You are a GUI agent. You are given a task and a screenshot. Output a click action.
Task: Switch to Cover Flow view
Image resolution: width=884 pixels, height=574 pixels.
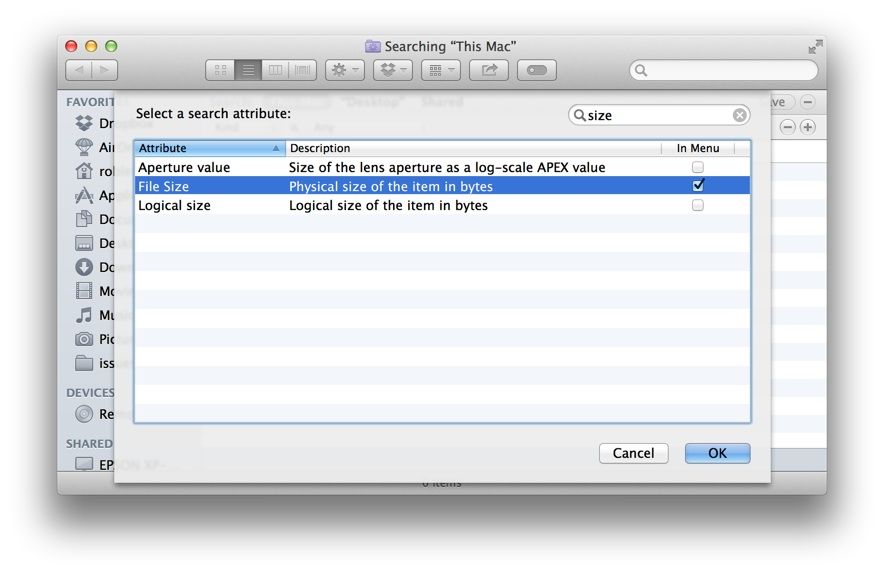[302, 70]
